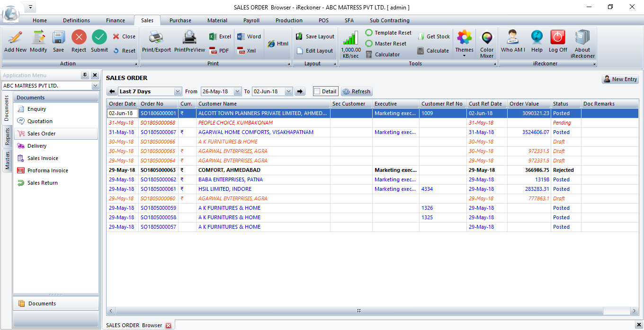Click the New Entry button
644x330 pixels.
(620, 79)
